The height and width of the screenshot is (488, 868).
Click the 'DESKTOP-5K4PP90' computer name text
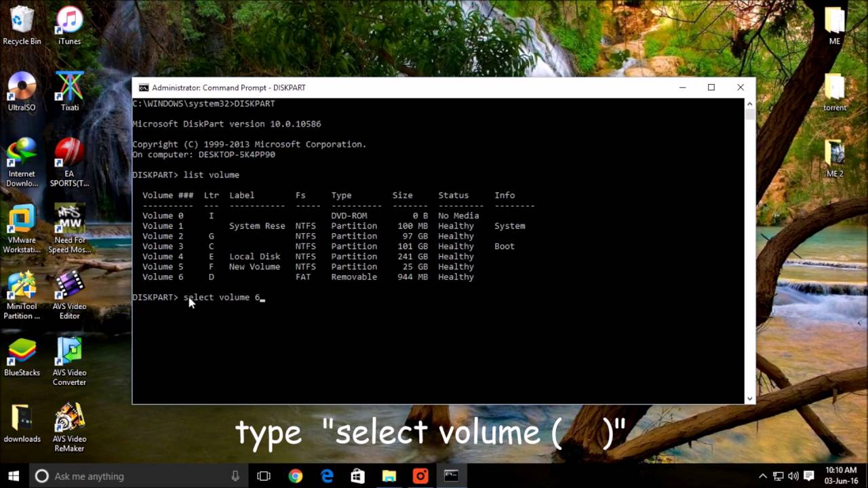click(x=237, y=155)
